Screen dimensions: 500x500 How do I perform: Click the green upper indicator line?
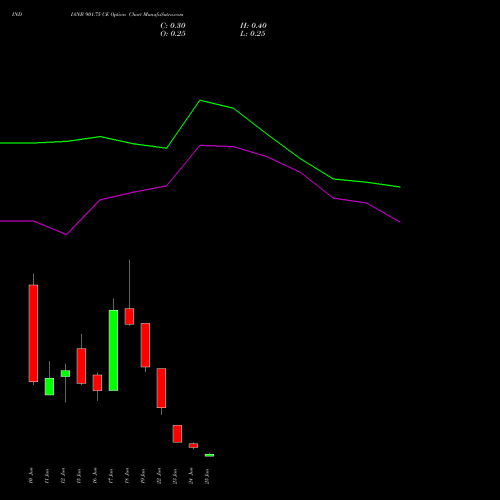tap(200, 100)
